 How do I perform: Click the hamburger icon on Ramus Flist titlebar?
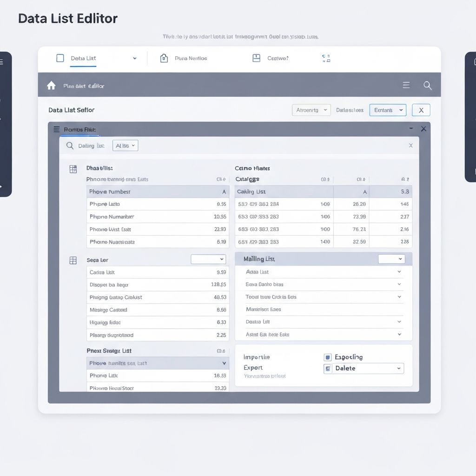56,129
